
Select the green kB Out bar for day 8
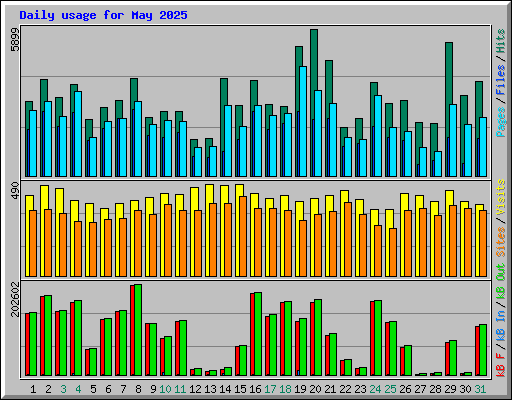coord(138,330)
